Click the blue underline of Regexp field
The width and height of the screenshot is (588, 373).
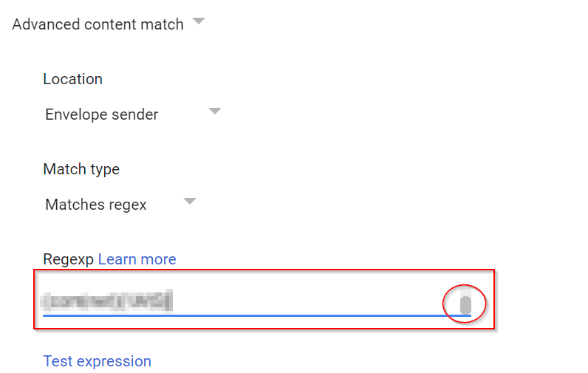(251, 315)
